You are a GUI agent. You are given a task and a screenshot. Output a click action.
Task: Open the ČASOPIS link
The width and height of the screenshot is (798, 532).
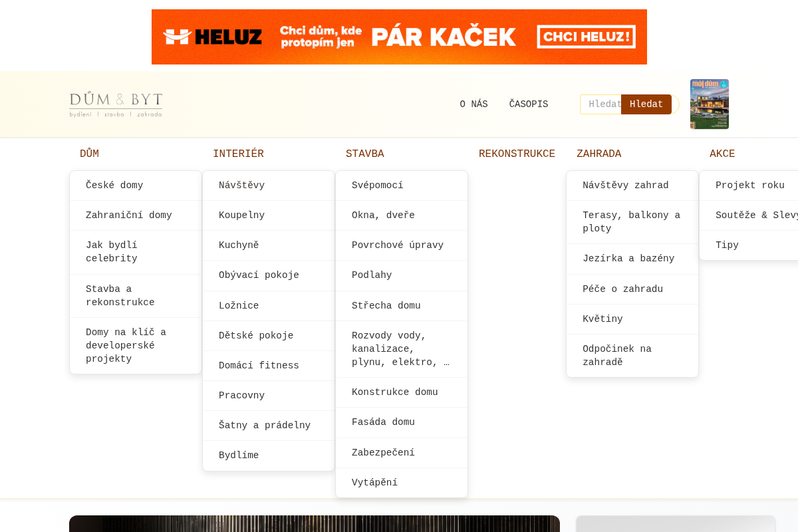pyautogui.click(x=529, y=104)
